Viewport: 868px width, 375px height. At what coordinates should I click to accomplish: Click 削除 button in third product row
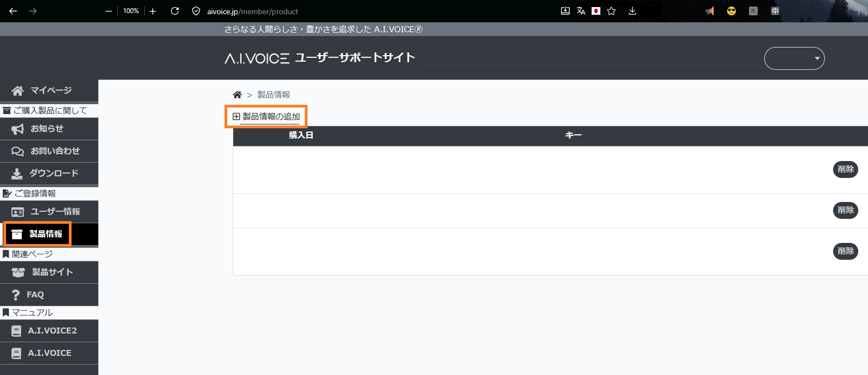click(846, 251)
